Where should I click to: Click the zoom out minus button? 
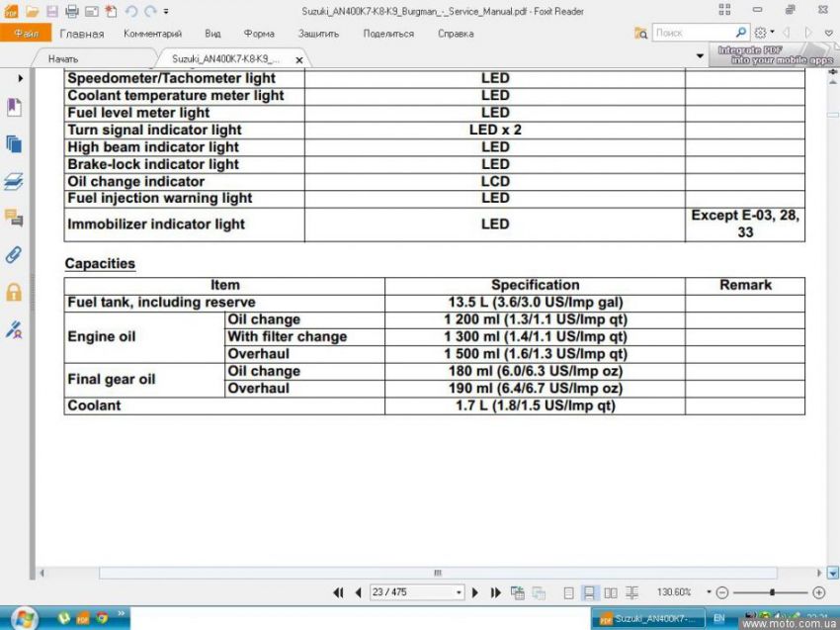722,592
